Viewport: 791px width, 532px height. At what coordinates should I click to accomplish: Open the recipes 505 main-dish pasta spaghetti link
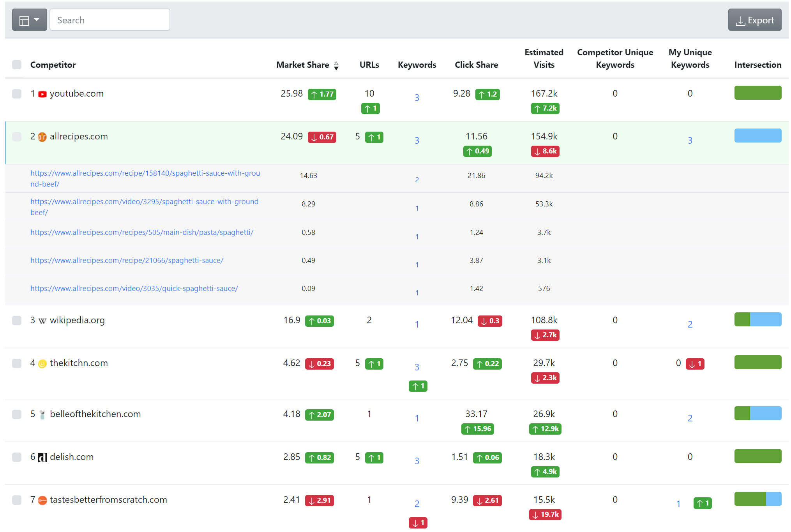click(x=142, y=232)
